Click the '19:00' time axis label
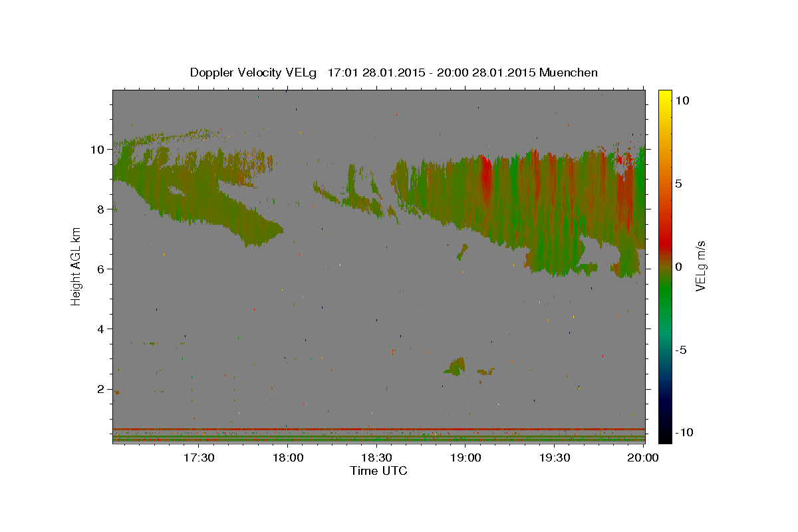Image resolution: width=798 pixels, height=532 pixels. pyautogui.click(x=465, y=458)
